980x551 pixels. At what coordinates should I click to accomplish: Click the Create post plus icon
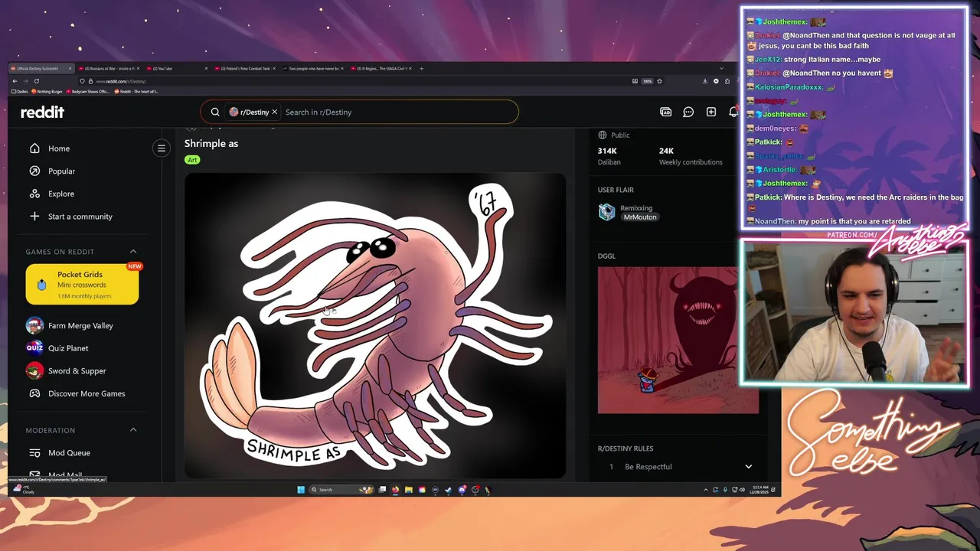point(711,112)
